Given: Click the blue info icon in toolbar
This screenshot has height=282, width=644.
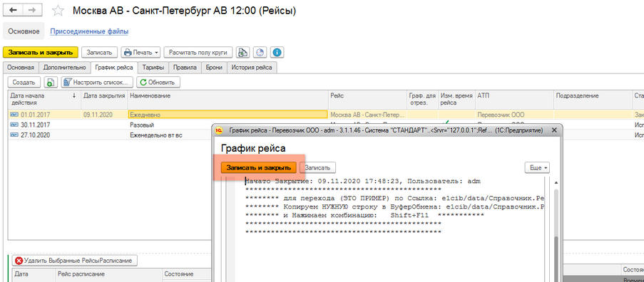Looking at the screenshot, I should (278, 53).
